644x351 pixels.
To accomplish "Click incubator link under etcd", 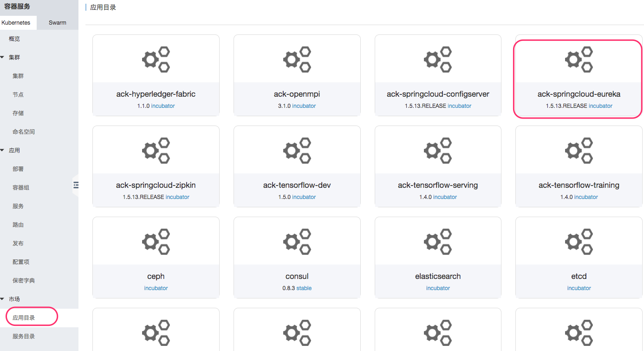I will pyautogui.click(x=579, y=288).
